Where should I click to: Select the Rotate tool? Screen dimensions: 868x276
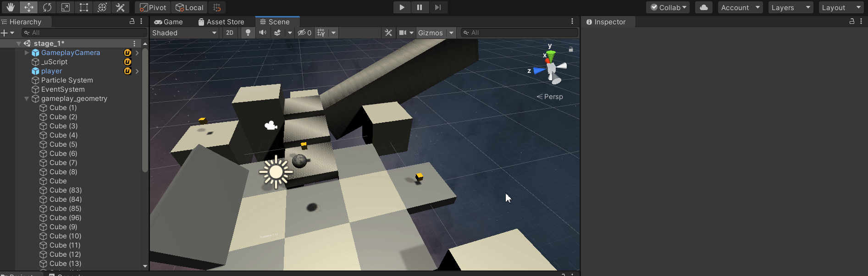[x=47, y=7]
